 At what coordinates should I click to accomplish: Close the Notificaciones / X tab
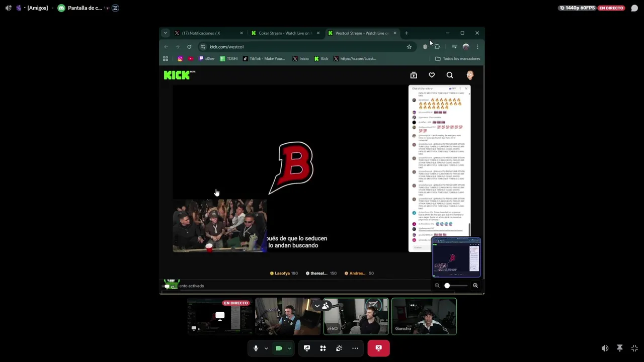(x=242, y=33)
